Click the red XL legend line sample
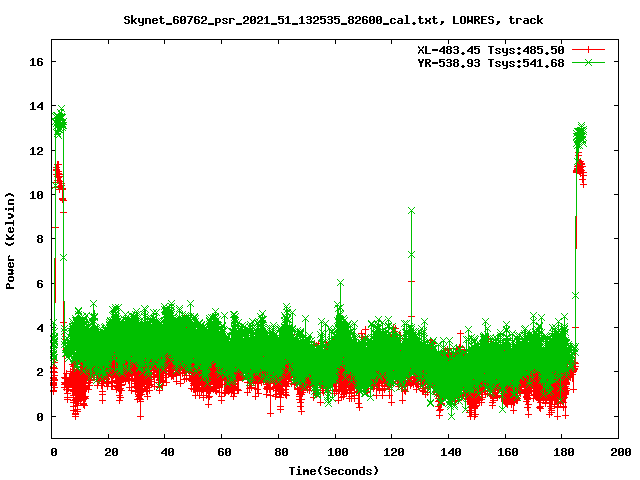 pyautogui.click(x=588, y=50)
